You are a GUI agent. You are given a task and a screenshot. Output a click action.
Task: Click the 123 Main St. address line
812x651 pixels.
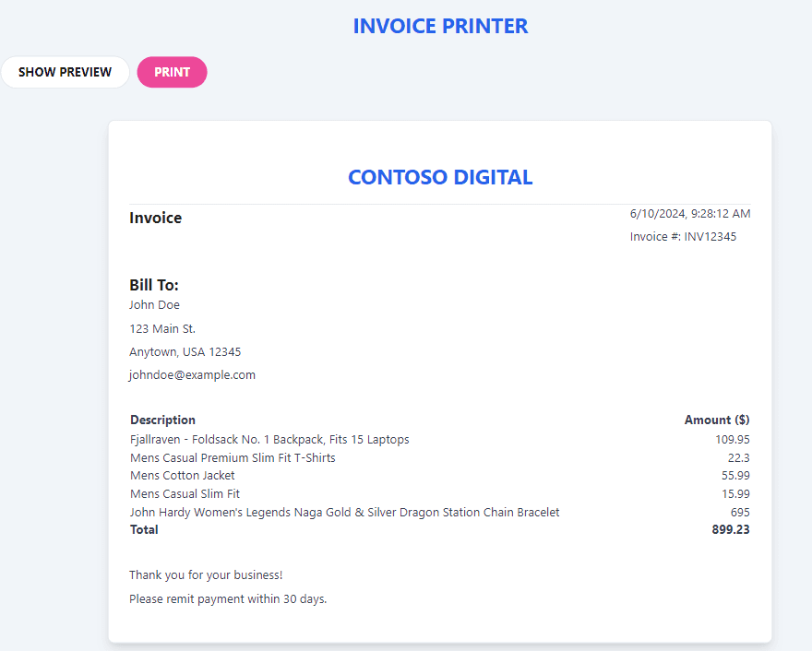point(162,328)
